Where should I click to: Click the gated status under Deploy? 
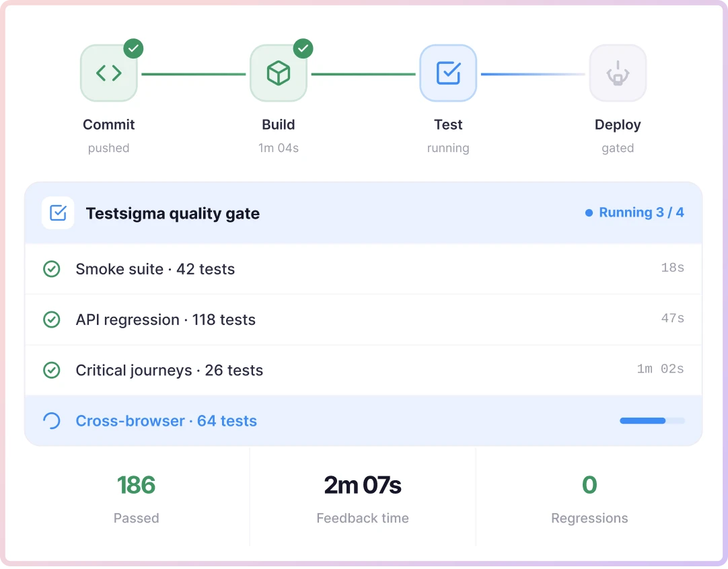click(618, 148)
